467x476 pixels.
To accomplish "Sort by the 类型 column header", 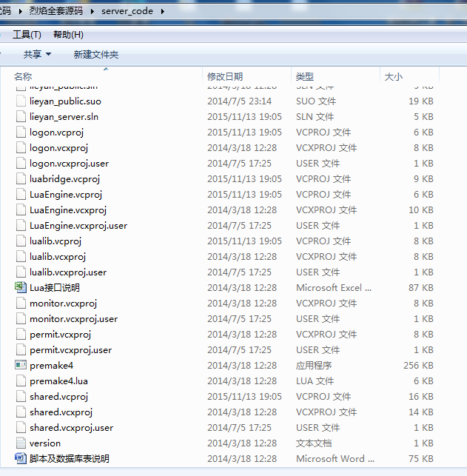I will tap(335, 76).
